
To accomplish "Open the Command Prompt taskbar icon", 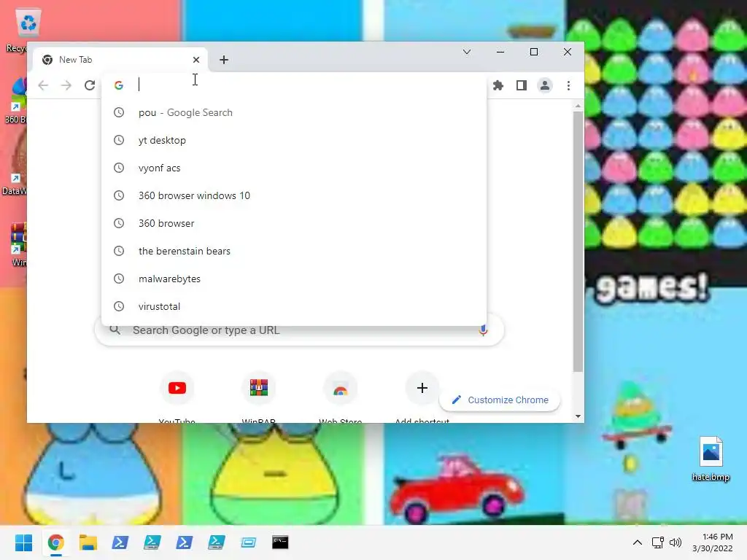I will [280, 542].
